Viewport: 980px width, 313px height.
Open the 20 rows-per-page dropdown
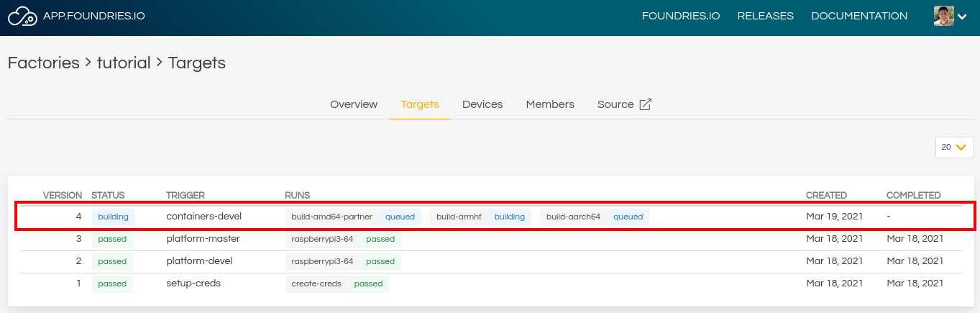[x=954, y=147]
